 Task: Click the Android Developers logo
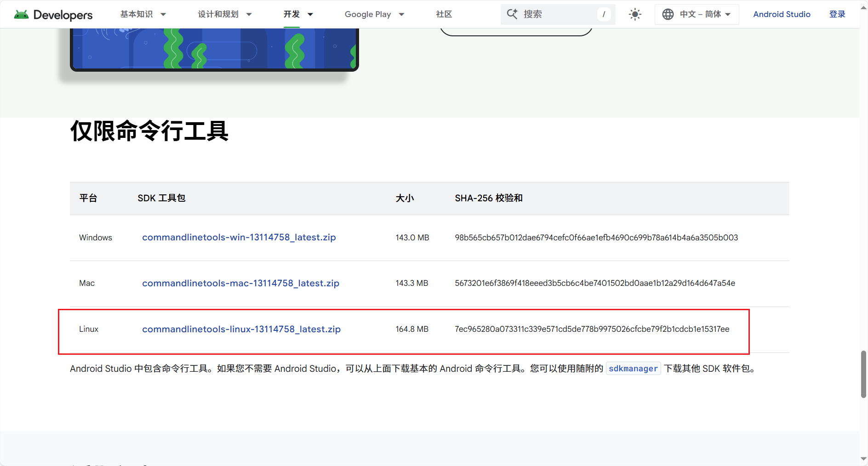pos(53,14)
